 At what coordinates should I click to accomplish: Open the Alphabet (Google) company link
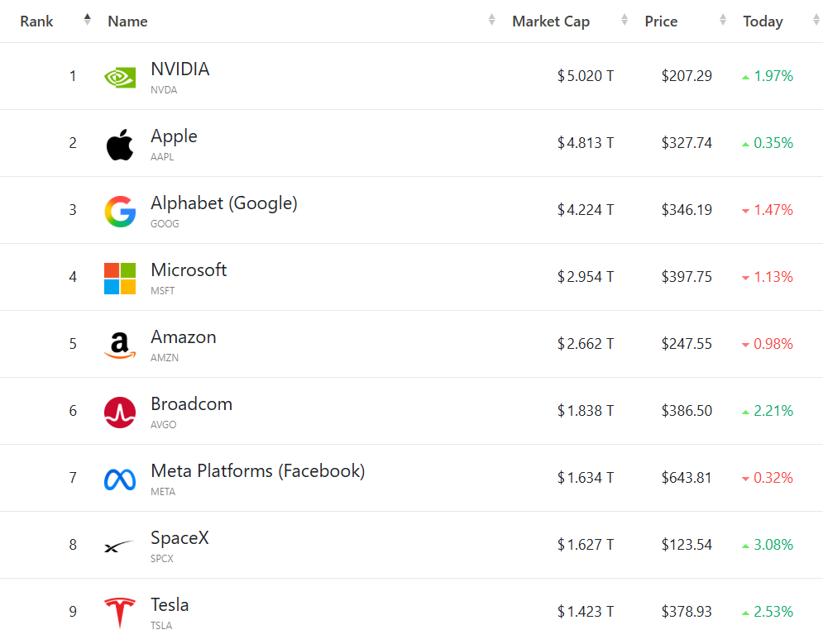pos(223,203)
